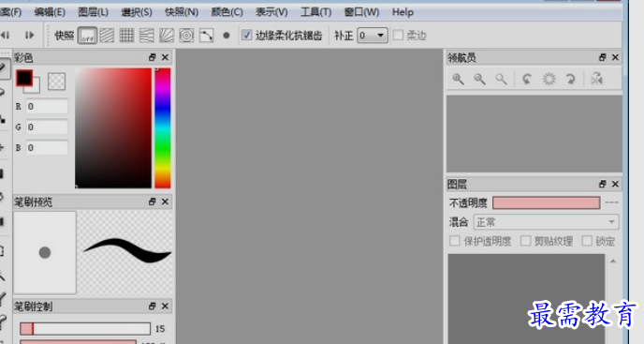
Task: Pick a color in the saturation square
Action: point(113,128)
